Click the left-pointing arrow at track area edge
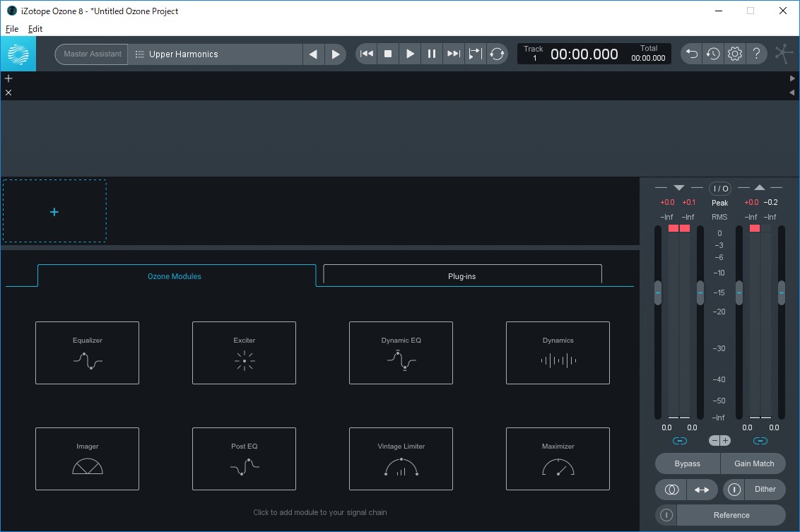The image size is (800, 532). pos(792,93)
